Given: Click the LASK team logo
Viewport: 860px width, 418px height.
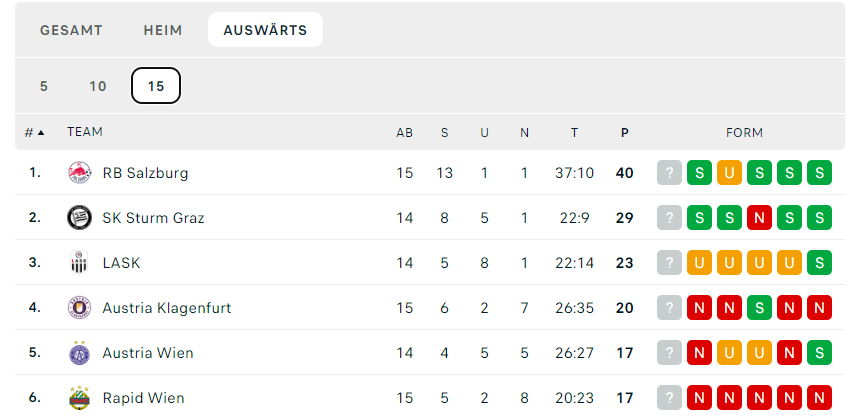Looking at the screenshot, I should (x=80, y=263).
